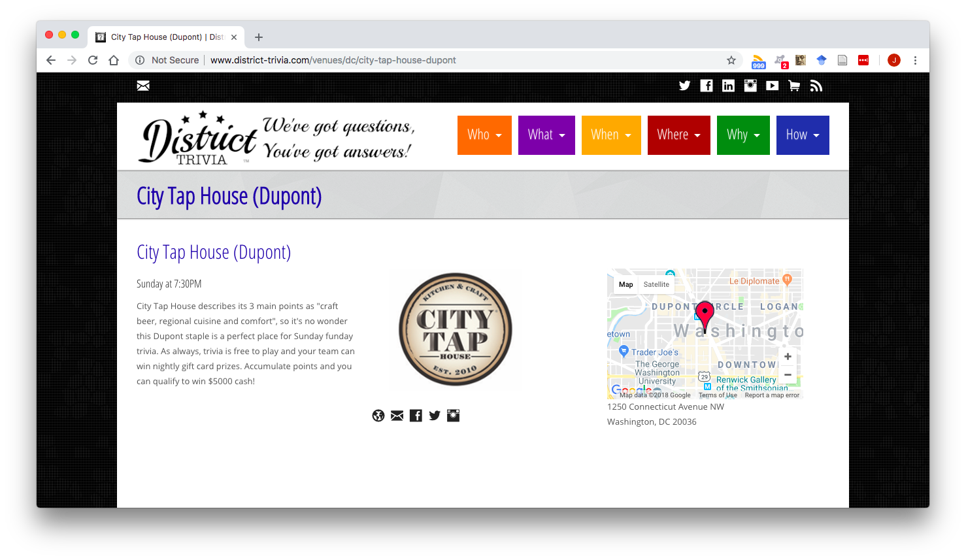The height and width of the screenshot is (560, 966).
Task: Click Trader Joe's label on map
Action: pos(655,352)
